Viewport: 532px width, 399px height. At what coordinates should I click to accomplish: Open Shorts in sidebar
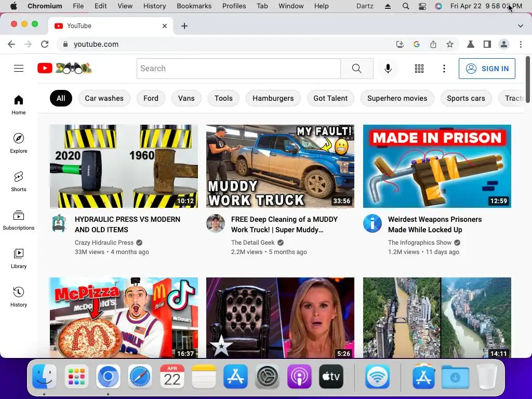coord(19,181)
